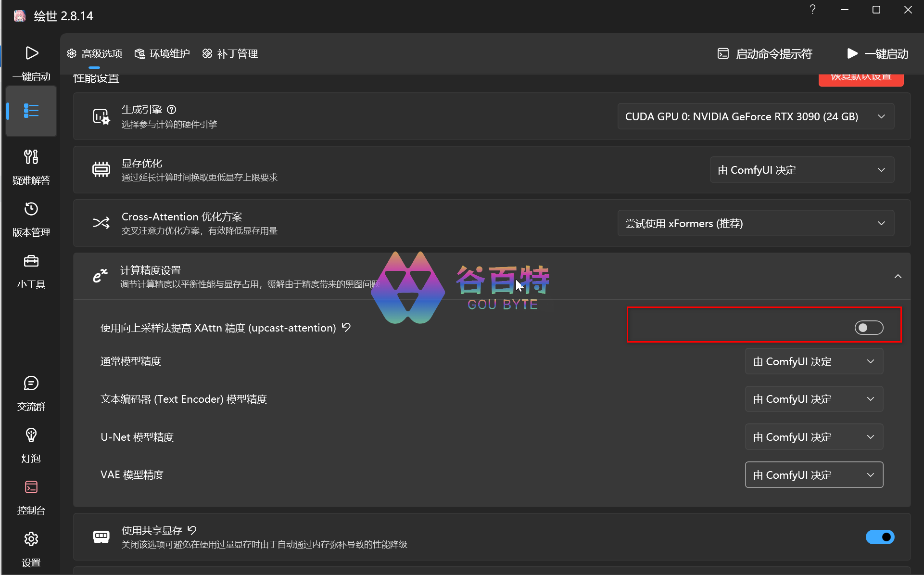Viewport: 924px width, 575px height.
Task: Switch to the 补丁管理 tab
Action: (230, 53)
